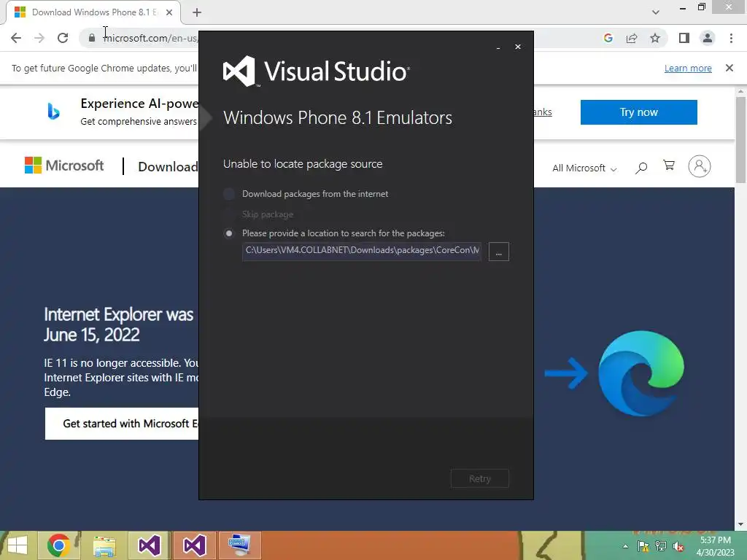Image resolution: width=747 pixels, height=560 pixels.
Task: Show hidden system tray icons
Action: pos(625,546)
